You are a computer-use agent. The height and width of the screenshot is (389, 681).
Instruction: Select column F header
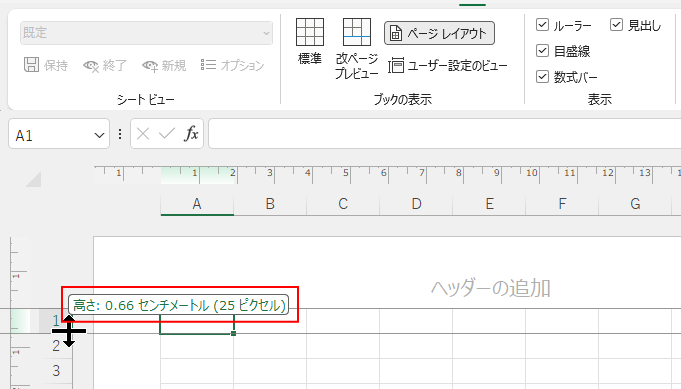[x=562, y=204]
